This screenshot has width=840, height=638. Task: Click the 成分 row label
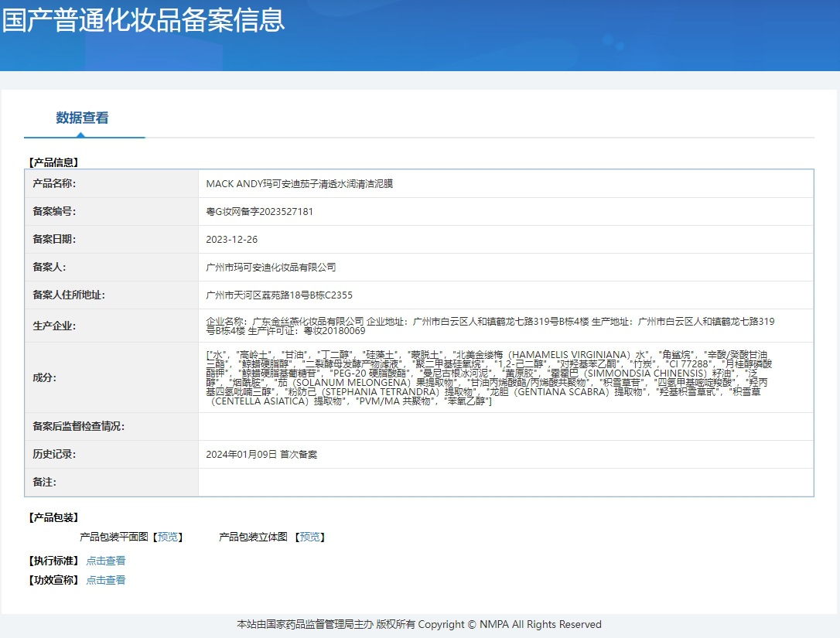point(44,377)
